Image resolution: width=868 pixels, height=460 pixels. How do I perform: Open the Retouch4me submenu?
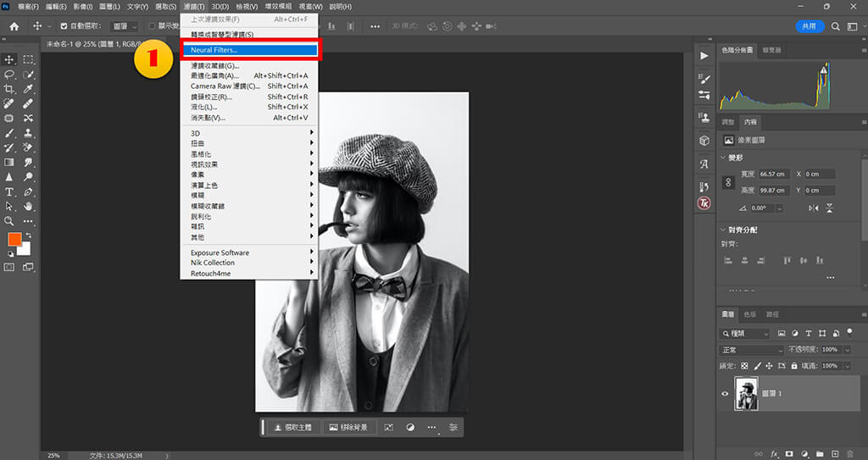pos(250,274)
